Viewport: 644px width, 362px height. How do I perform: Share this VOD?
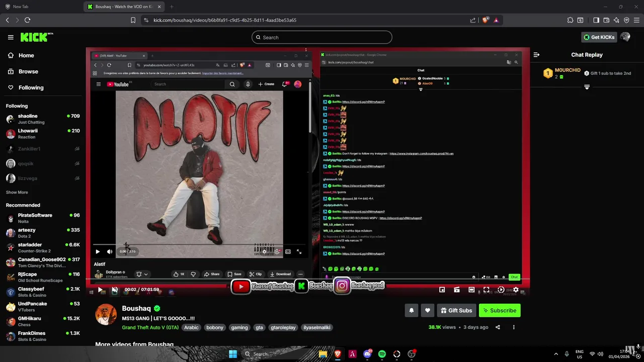click(498, 327)
